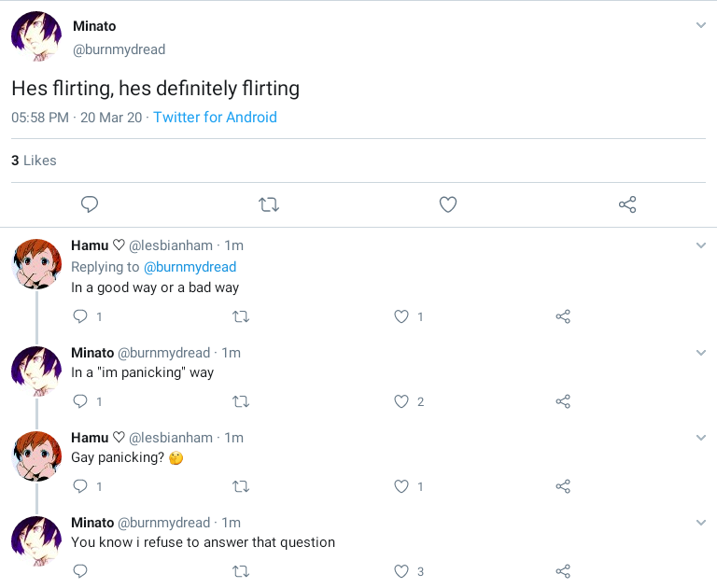717x588 pixels.
Task: Reply to the "refuse to answer" tweet
Action: pos(80,571)
